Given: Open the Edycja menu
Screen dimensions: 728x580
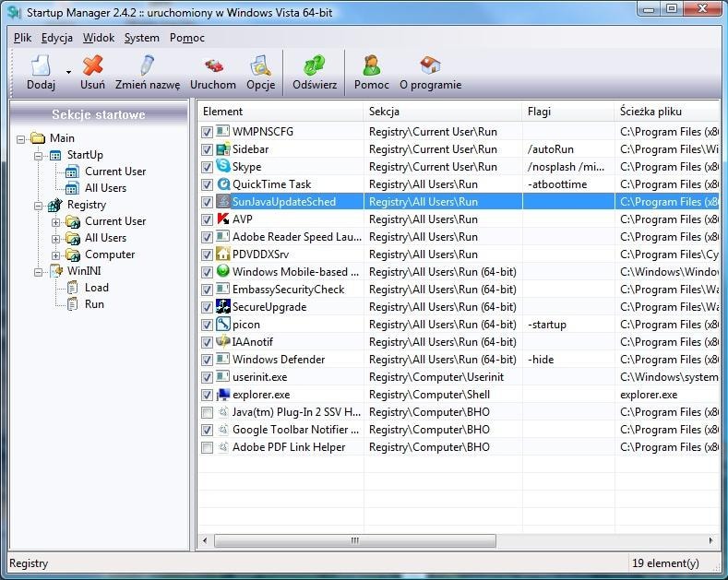Looking at the screenshot, I should (x=57, y=38).
